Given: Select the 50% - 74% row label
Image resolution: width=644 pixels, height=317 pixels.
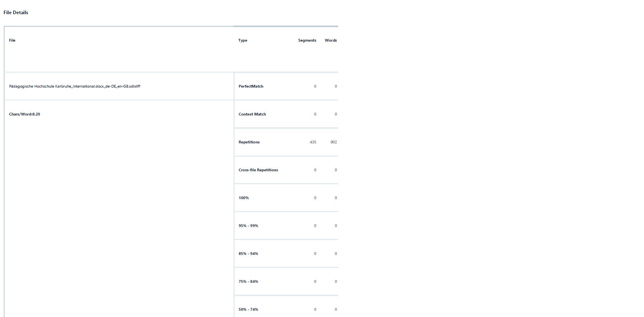Looking at the screenshot, I should 248,310.
